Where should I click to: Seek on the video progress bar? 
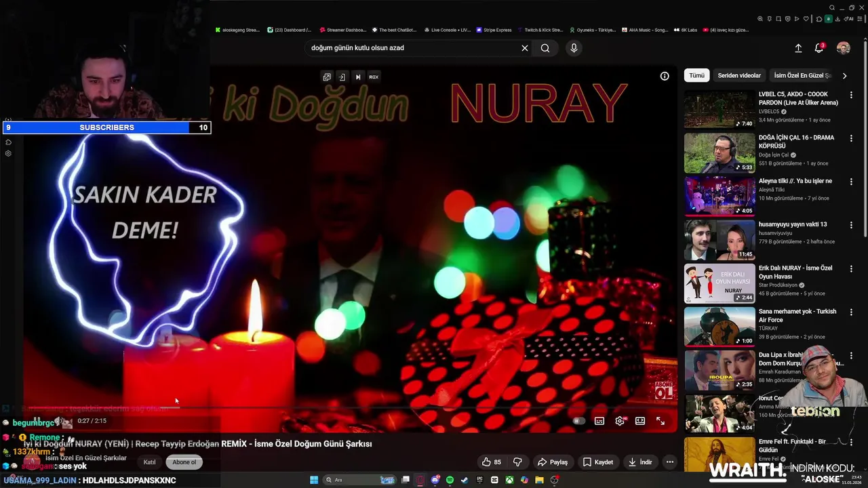351,407
